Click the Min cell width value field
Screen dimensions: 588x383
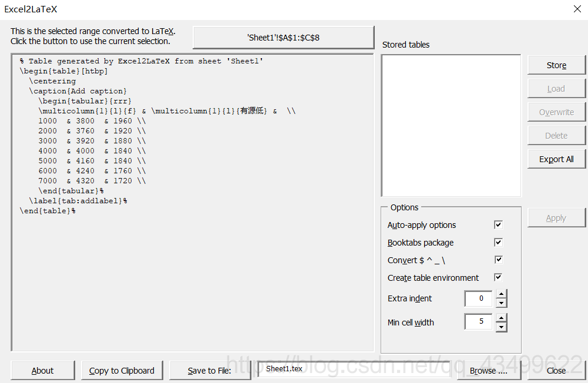[479, 322]
